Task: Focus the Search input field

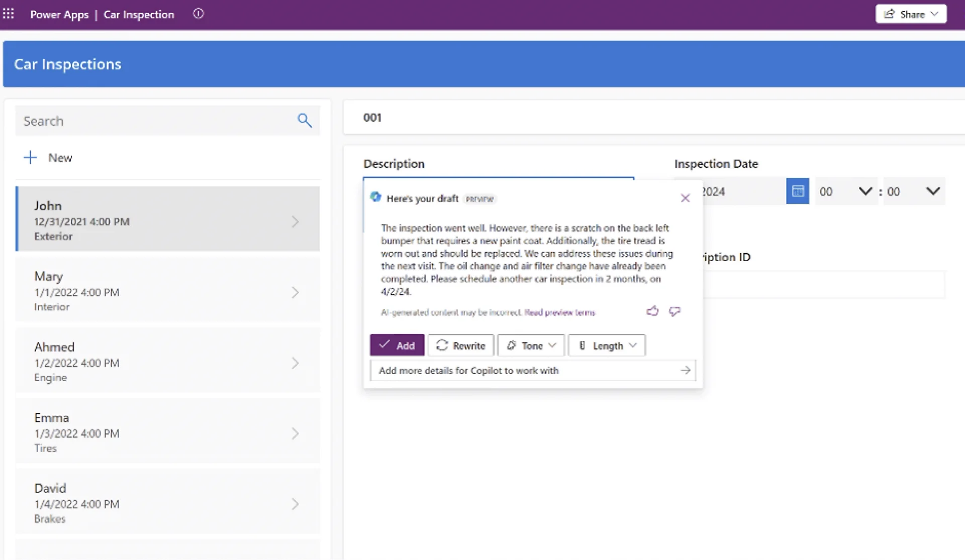Action: click(x=167, y=121)
